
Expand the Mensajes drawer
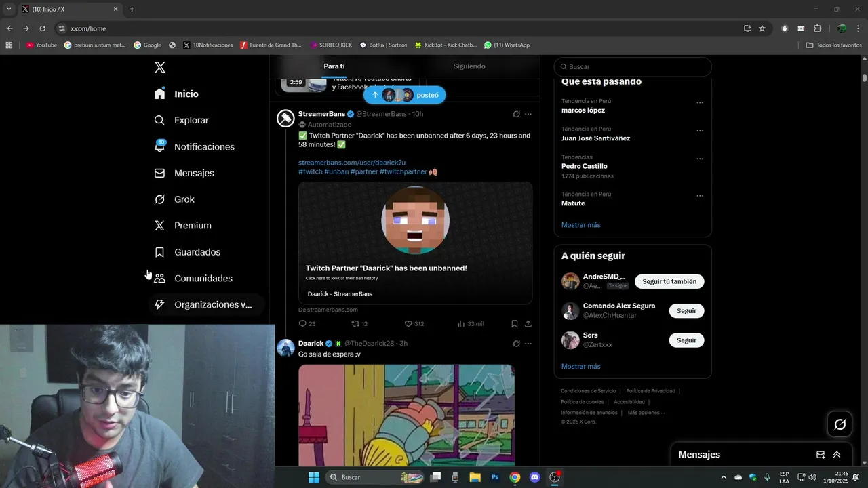point(837,455)
